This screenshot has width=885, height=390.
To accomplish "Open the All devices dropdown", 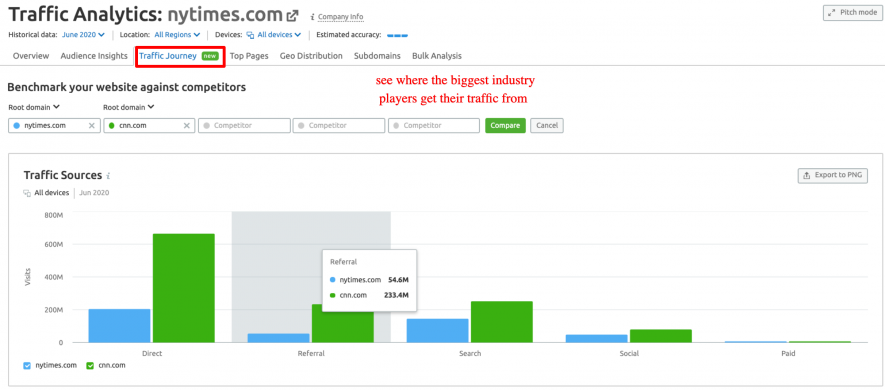I will coord(274,34).
